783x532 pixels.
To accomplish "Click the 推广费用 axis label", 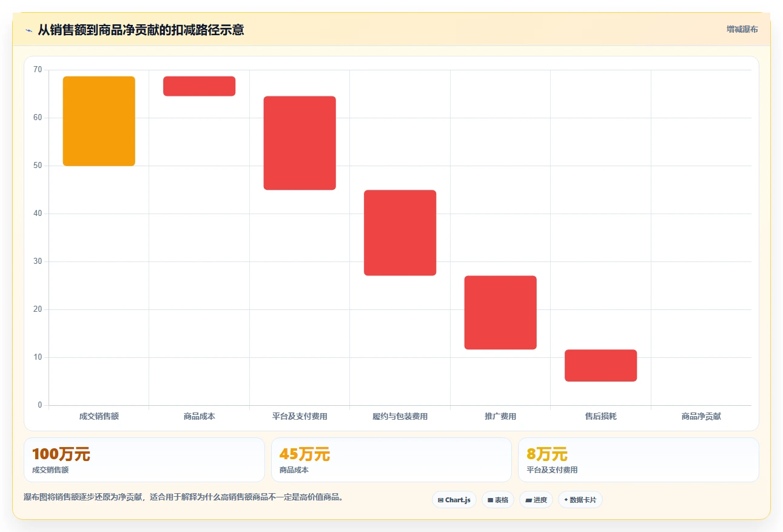I will point(500,416).
